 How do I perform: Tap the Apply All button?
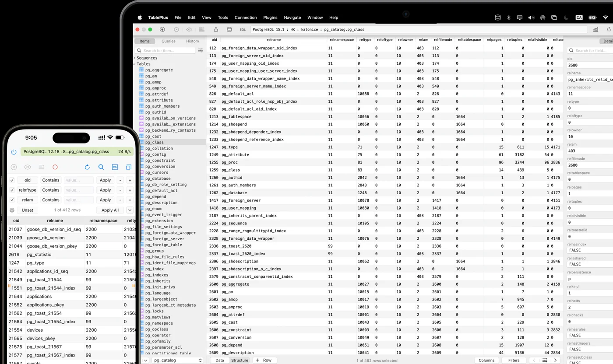tap(110, 210)
